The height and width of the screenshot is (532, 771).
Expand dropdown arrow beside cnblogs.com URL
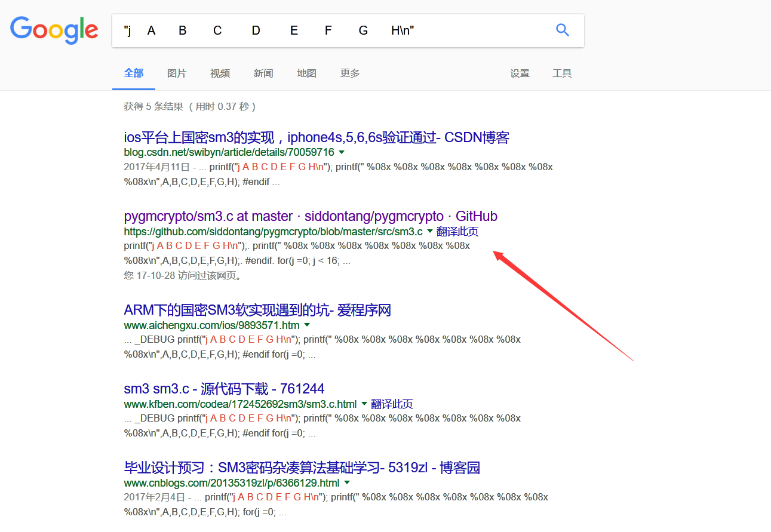(x=346, y=482)
